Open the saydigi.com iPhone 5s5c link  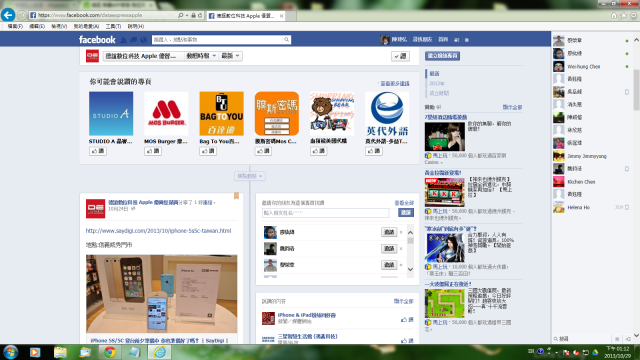158,231
